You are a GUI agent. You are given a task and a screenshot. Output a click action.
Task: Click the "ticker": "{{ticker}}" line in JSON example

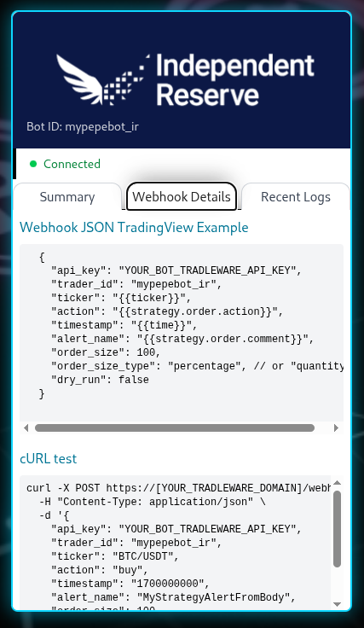(121, 298)
